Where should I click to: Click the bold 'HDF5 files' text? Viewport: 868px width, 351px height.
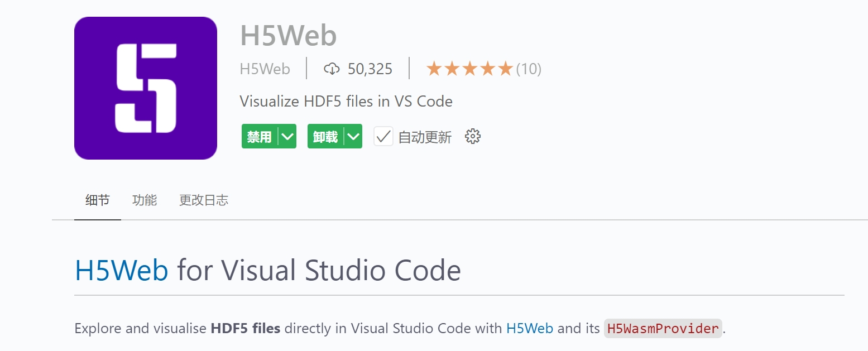pos(246,328)
